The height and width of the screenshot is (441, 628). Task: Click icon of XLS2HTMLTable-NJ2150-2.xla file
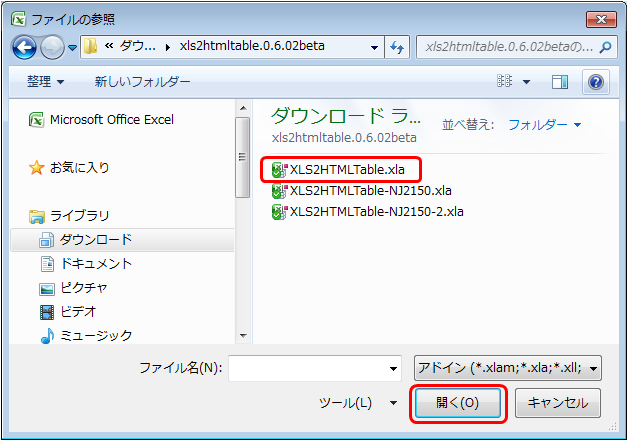coord(280,211)
